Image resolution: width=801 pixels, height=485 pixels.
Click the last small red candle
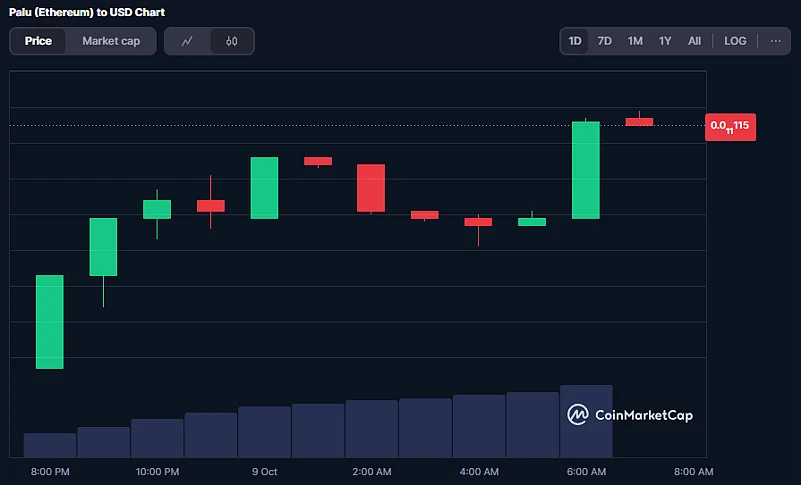click(x=639, y=121)
